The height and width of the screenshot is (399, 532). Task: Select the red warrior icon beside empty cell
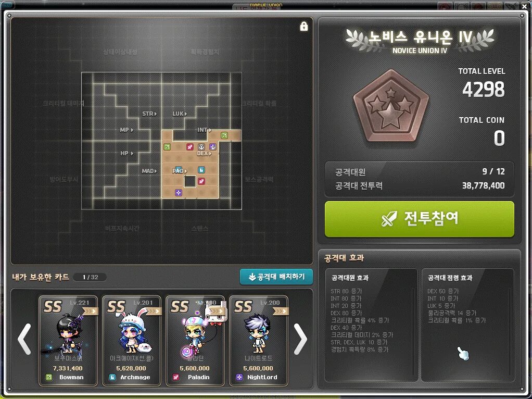click(201, 181)
